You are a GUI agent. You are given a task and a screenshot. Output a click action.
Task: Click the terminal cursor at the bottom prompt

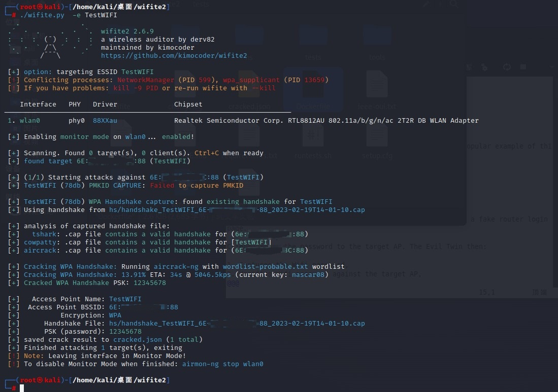(x=22, y=388)
